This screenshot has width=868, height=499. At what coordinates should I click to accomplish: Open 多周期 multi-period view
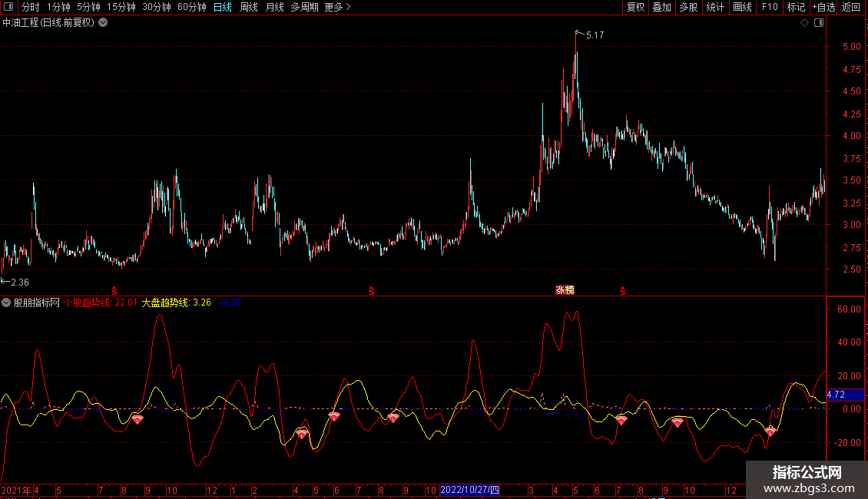(x=304, y=7)
